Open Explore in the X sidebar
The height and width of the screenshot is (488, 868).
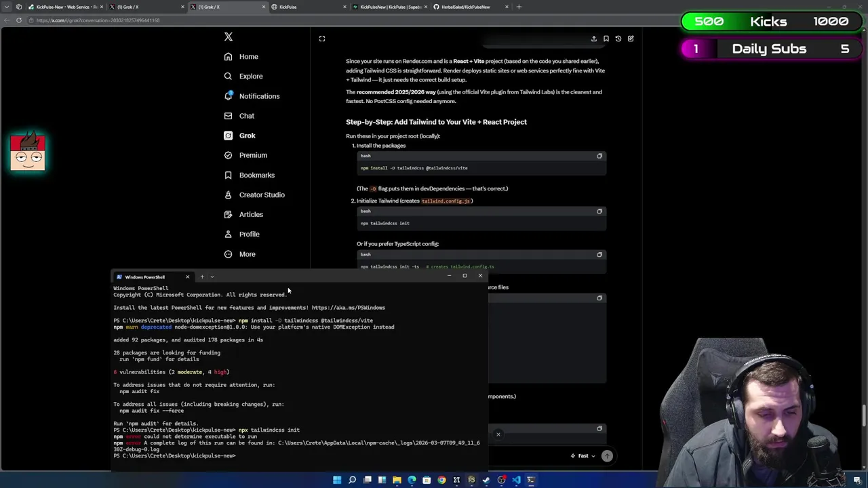243,77
